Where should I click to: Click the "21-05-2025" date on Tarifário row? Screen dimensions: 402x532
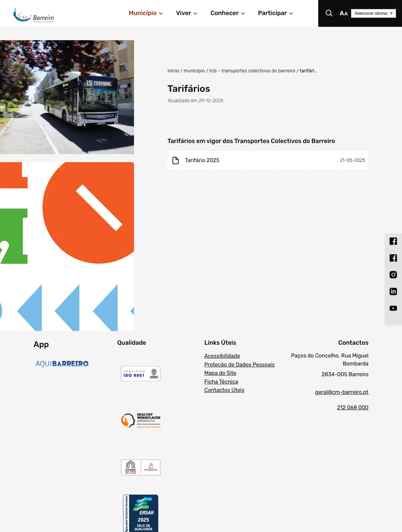[352, 160]
